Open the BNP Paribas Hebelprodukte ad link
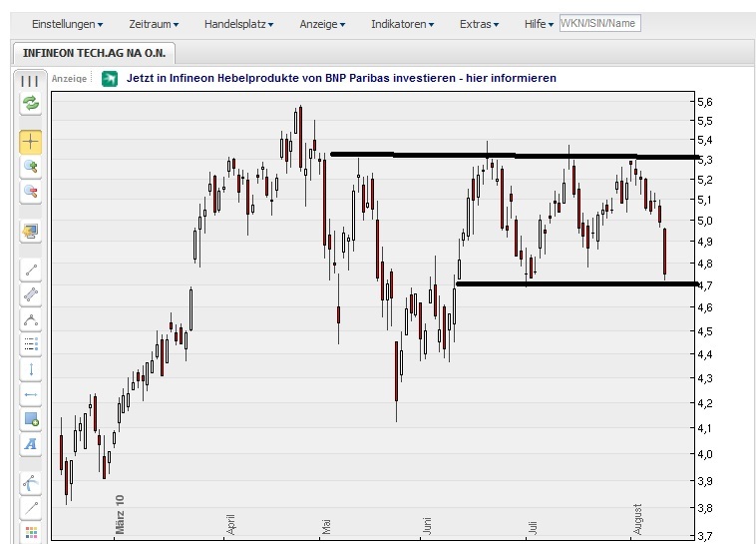 tap(341, 78)
